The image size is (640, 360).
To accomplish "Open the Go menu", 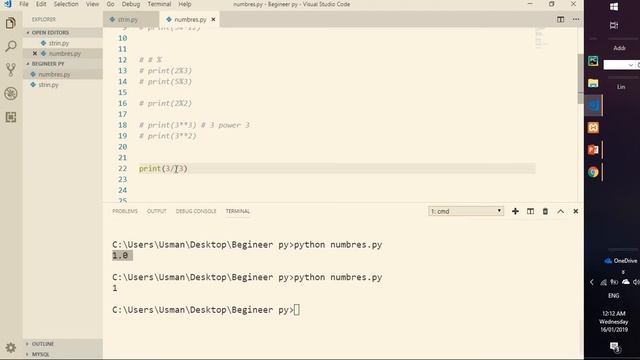I will pyautogui.click(x=110, y=4).
